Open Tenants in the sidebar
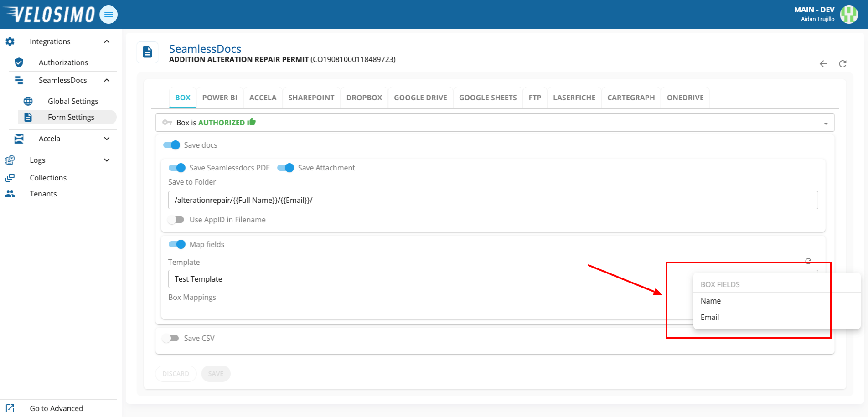The height and width of the screenshot is (417, 868). pyautogui.click(x=43, y=194)
